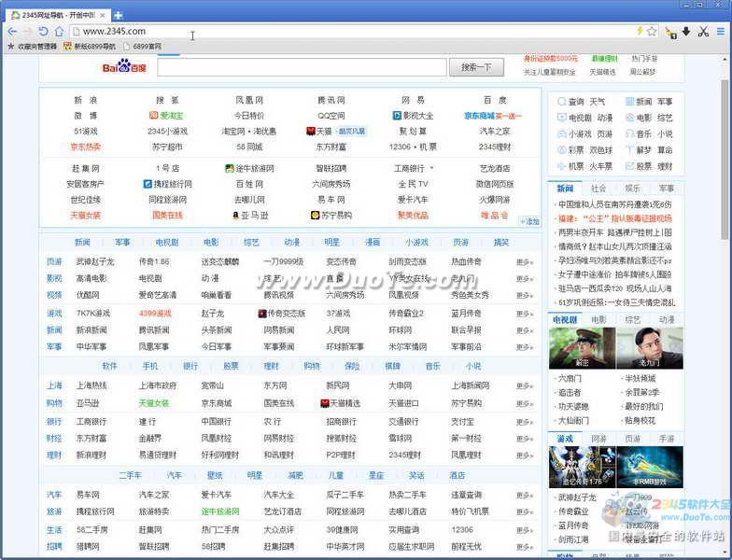732x560 pixels.
Task: Switch to the 军事 news tab
Action: coord(667,189)
